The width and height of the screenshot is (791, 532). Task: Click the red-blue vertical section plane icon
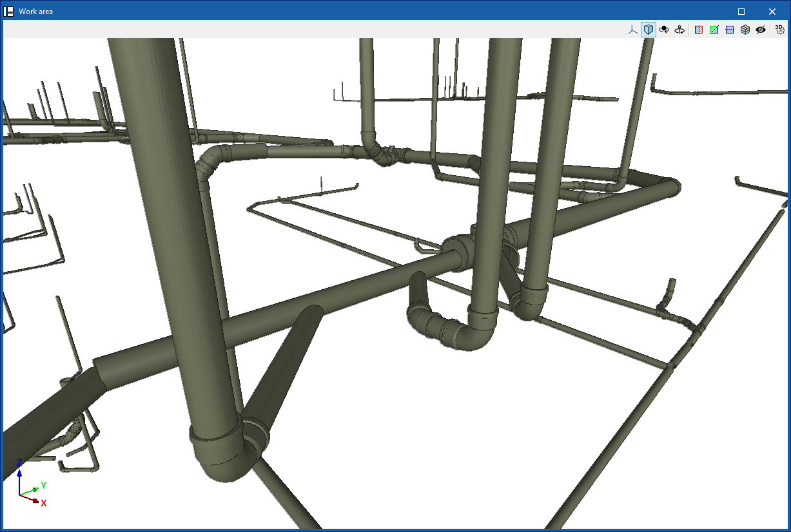(699, 30)
